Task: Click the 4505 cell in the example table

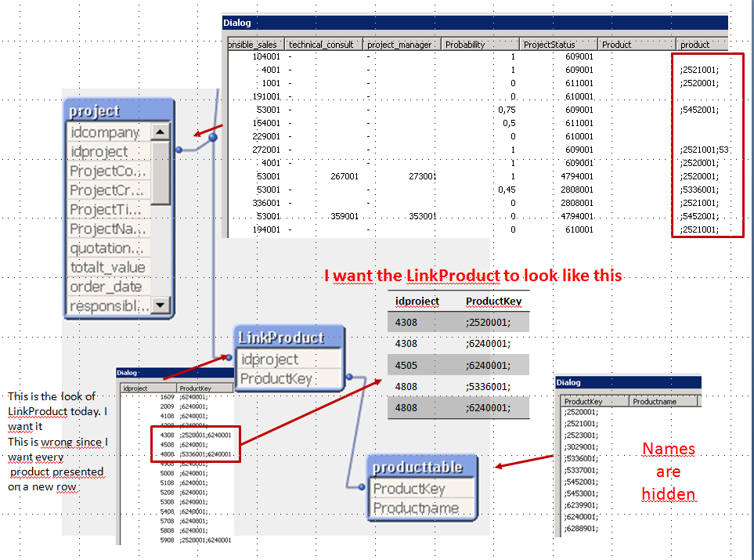Action: (x=406, y=365)
